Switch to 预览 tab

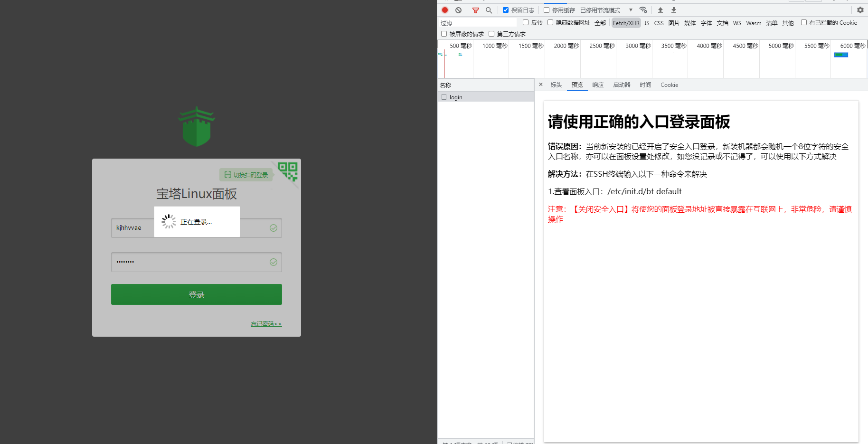(577, 85)
